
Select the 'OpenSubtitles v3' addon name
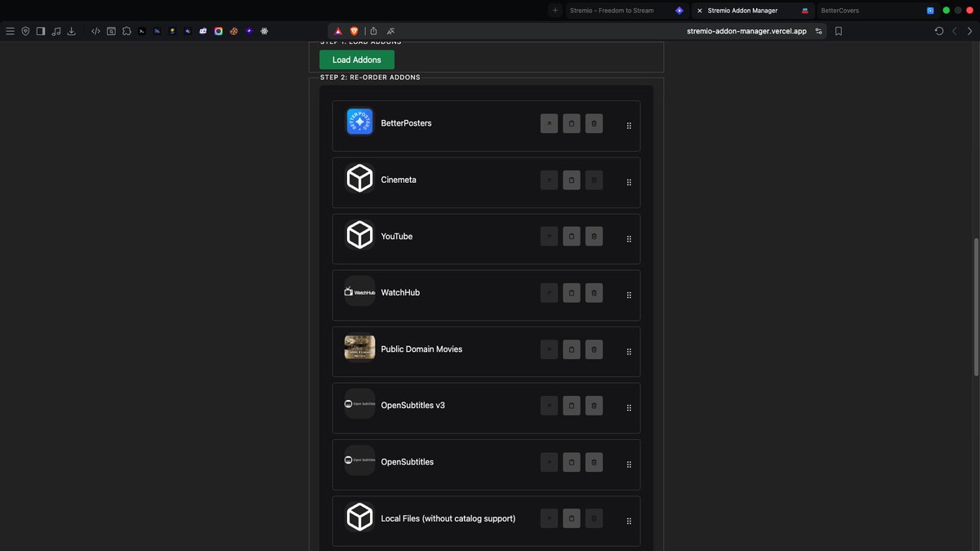413,405
